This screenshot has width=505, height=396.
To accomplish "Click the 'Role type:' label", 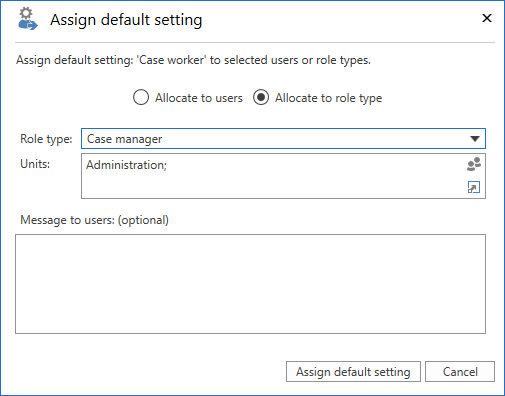I will point(46,139).
